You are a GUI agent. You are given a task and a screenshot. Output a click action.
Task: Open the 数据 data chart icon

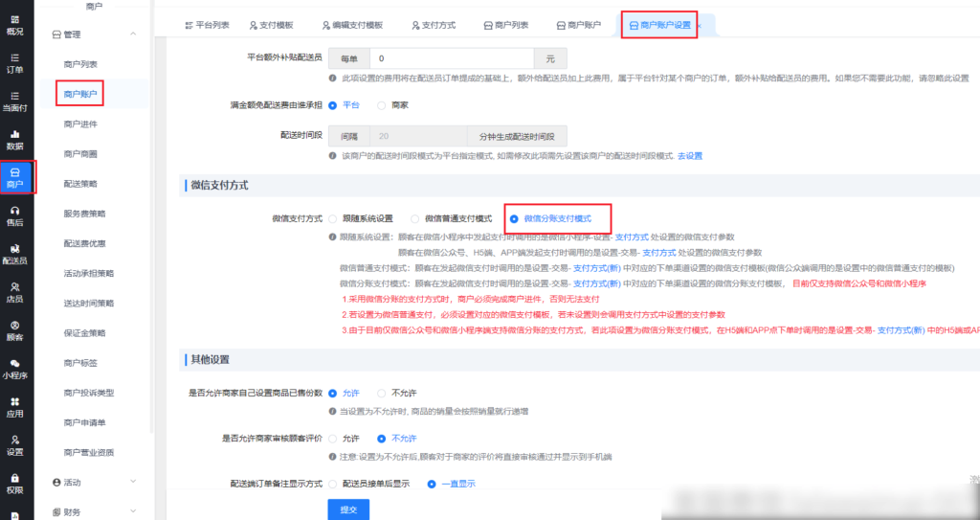[x=15, y=140]
